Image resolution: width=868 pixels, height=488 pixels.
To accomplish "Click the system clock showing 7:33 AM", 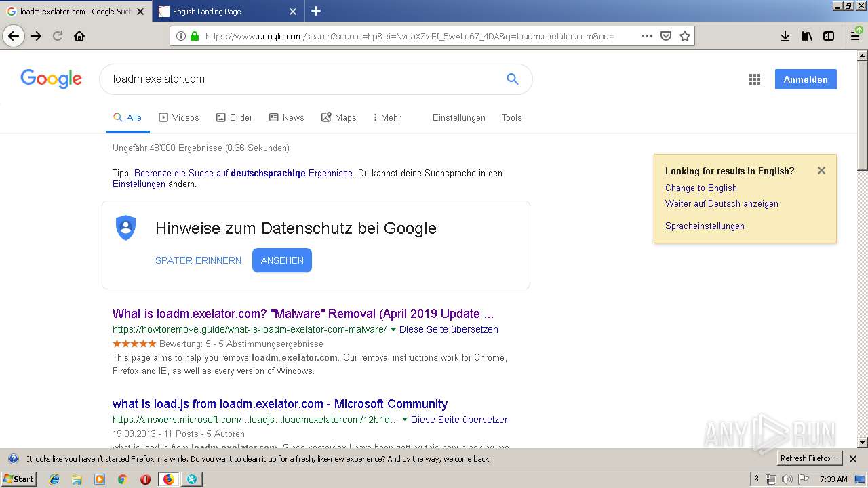I will click(833, 479).
